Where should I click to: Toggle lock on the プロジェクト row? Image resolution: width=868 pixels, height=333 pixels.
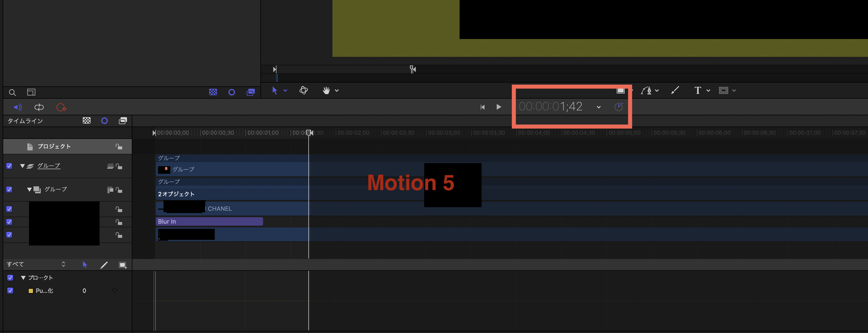tap(119, 146)
